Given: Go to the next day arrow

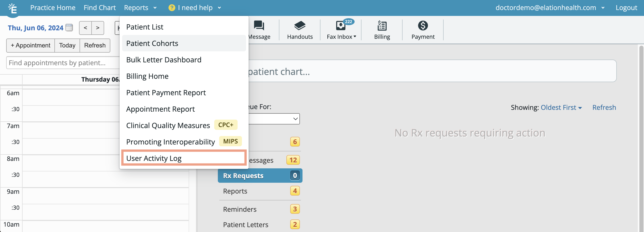Looking at the screenshot, I should pyautogui.click(x=97, y=28).
